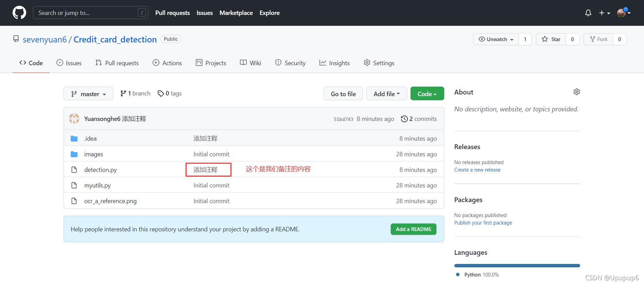This screenshot has width=644, height=285.
Task: Open the Actions tab
Action: tap(167, 63)
